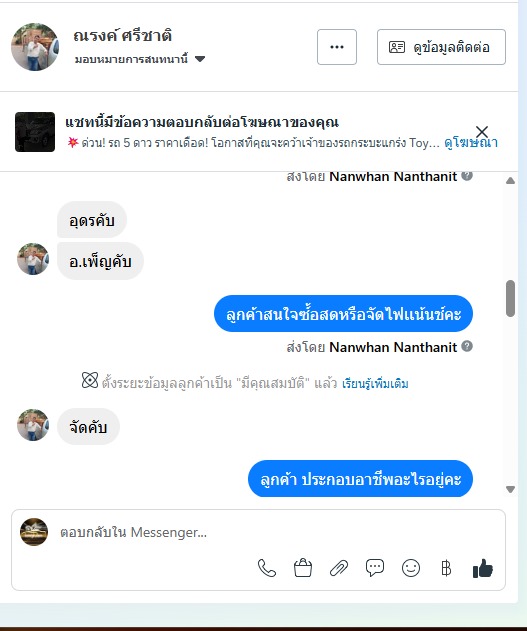Open the เรียนรู้เพิ่มเติม link

pos(375,384)
